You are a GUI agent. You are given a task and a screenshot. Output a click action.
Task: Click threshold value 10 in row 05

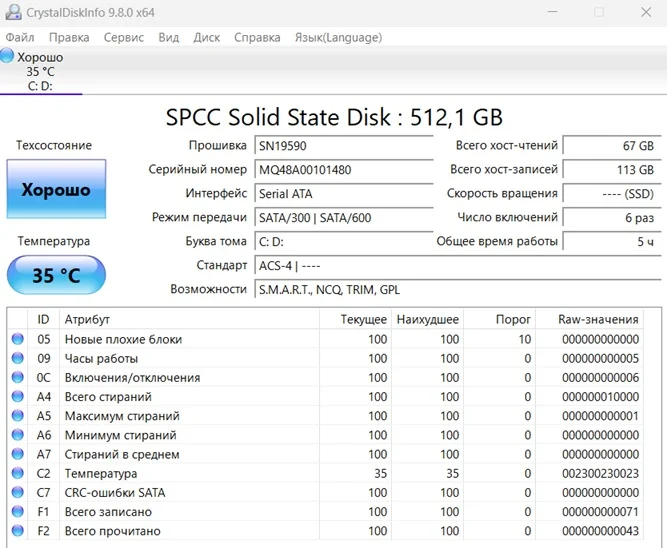tap(524, 339)
